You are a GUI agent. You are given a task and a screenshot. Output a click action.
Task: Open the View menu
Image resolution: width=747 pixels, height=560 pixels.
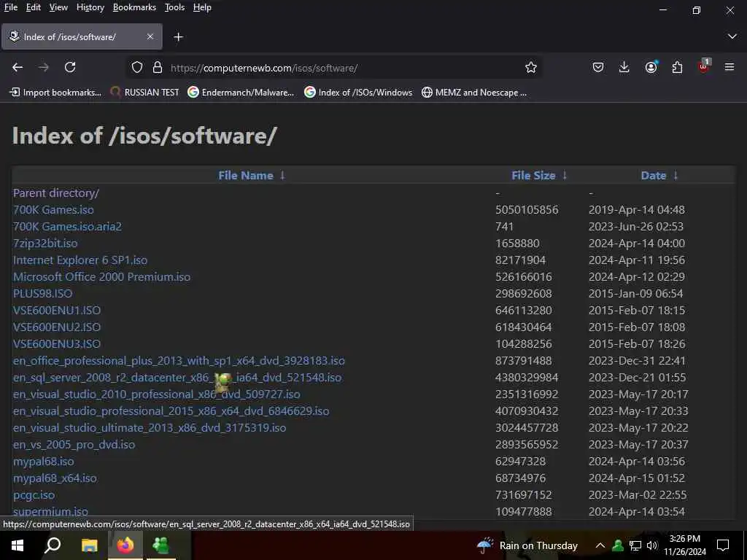[x=58, y=7]
